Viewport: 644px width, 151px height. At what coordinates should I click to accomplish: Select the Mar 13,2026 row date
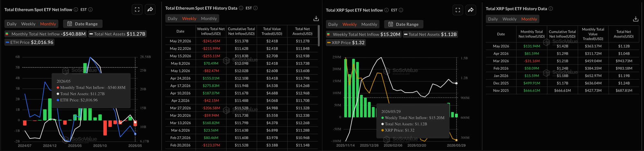pos(180,123)
